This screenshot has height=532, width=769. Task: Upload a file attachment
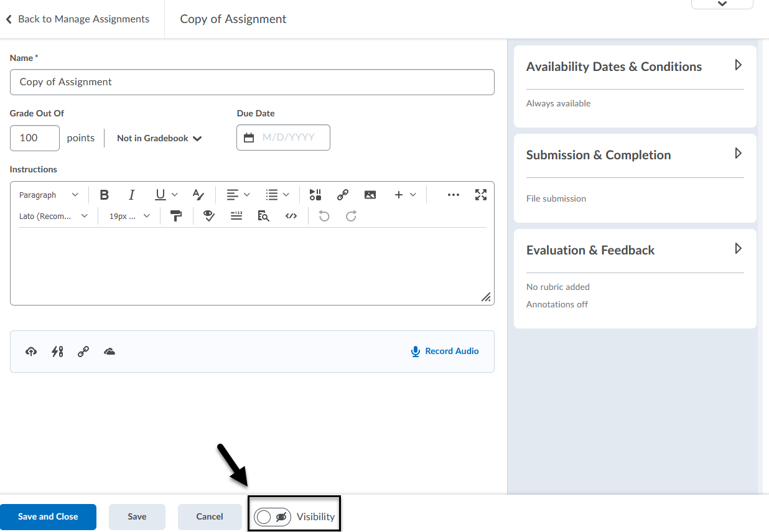[31, 352]
